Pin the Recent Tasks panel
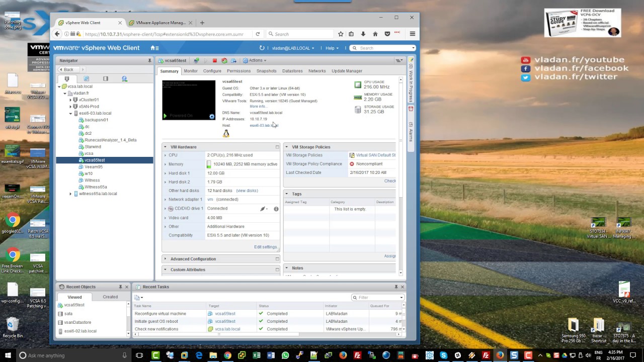 [x=396, y=287]
